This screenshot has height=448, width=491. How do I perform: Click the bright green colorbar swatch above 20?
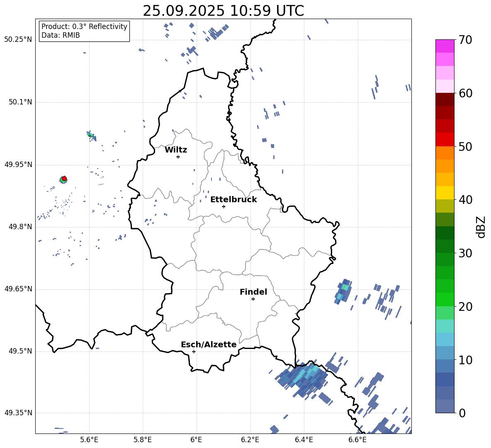pos(445,300)
